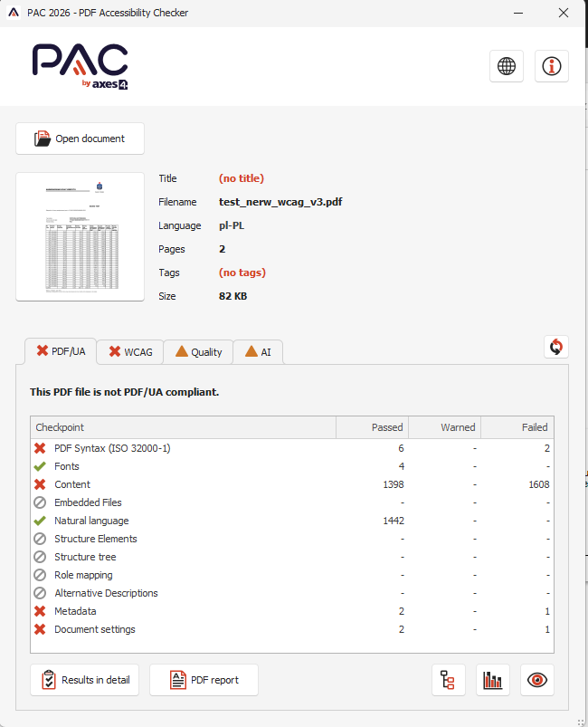
Task: Select the Fonts checkpoint row
Action: [292, 466]
